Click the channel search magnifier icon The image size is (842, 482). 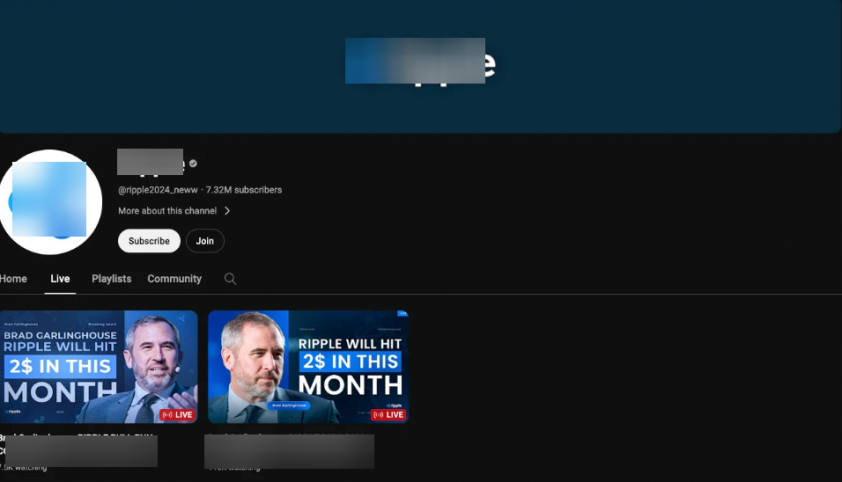pos(230,279)
